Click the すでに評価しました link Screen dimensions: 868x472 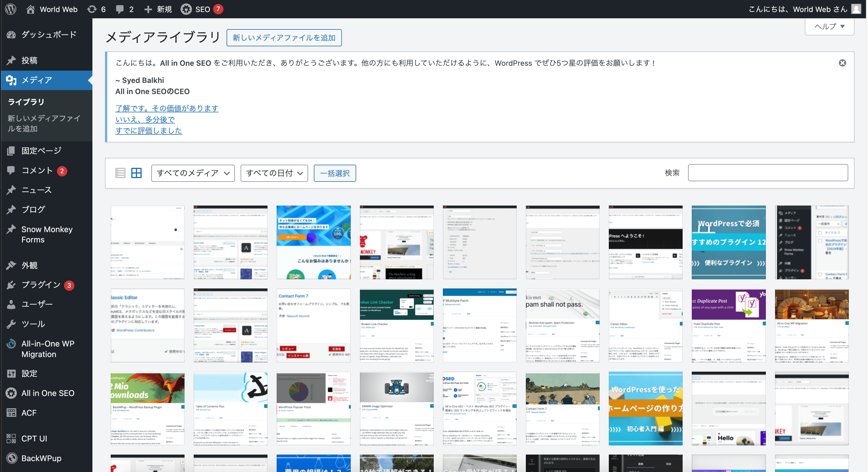pyautogui.click(x=148, y=131)
